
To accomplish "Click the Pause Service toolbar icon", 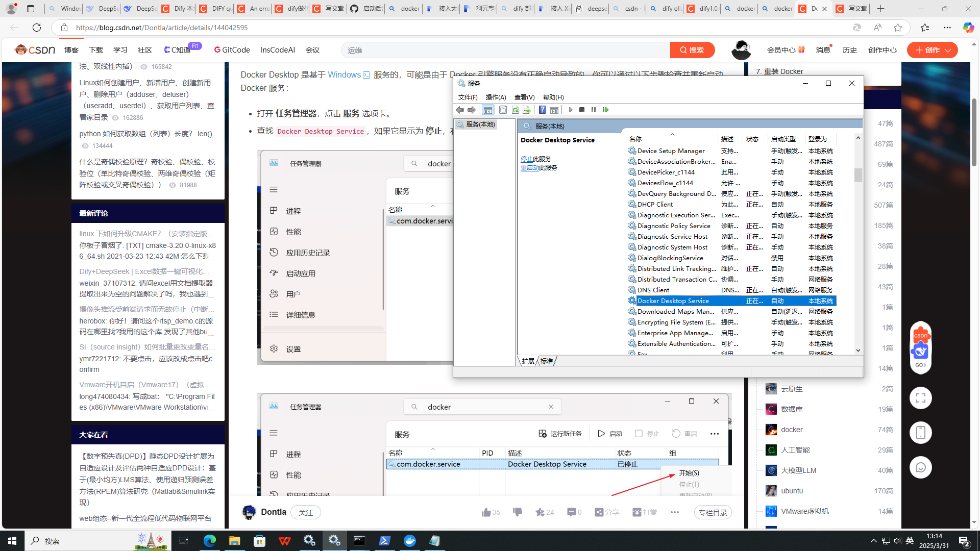I will click(594, 110).
